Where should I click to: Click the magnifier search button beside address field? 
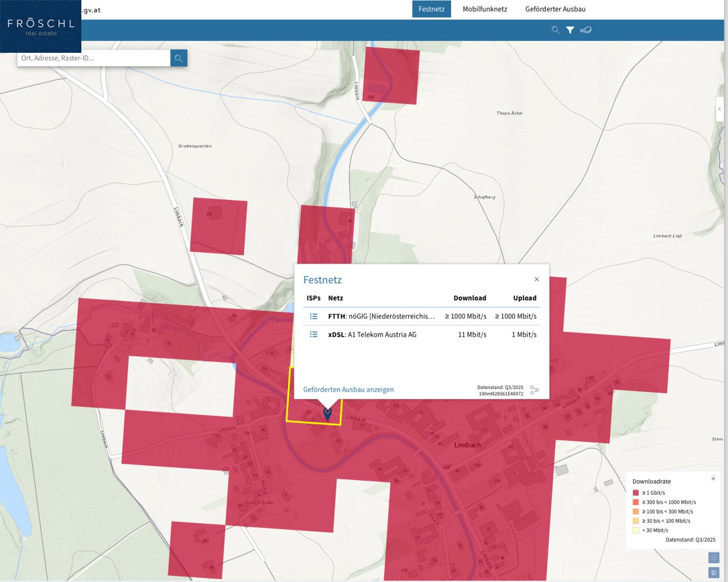[x=178, y=58]
